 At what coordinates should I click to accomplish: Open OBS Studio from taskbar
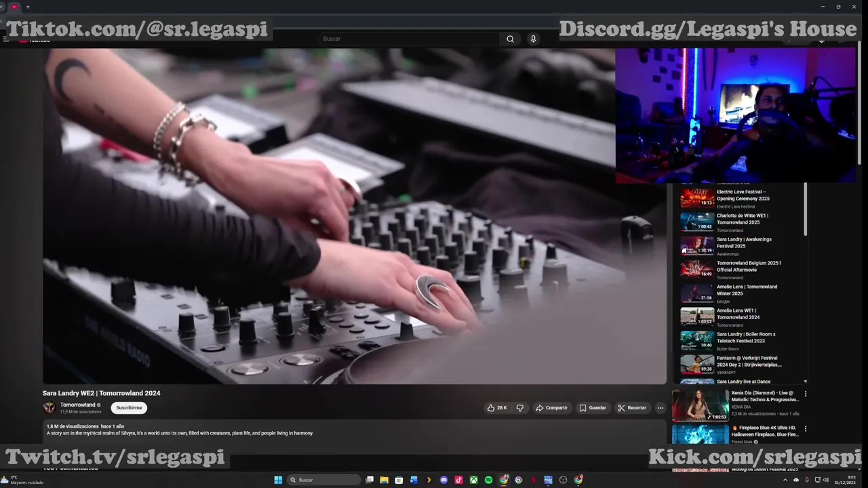pos(563,480)
